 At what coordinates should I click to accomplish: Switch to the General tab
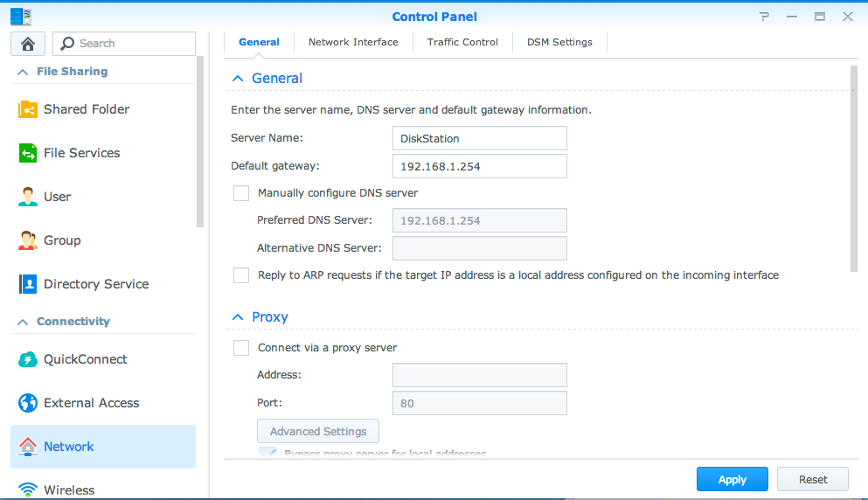coord(259,42)
